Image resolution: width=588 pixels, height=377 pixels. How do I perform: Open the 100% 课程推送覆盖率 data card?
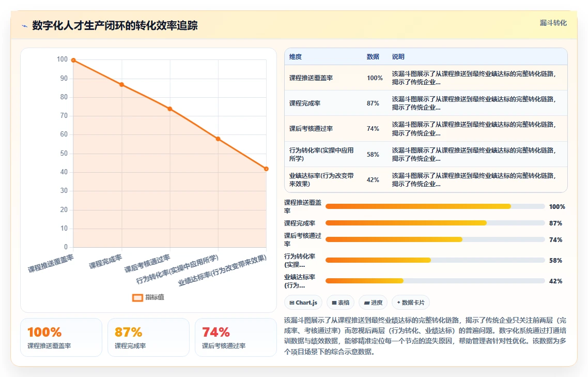click(x=61, y=337)
